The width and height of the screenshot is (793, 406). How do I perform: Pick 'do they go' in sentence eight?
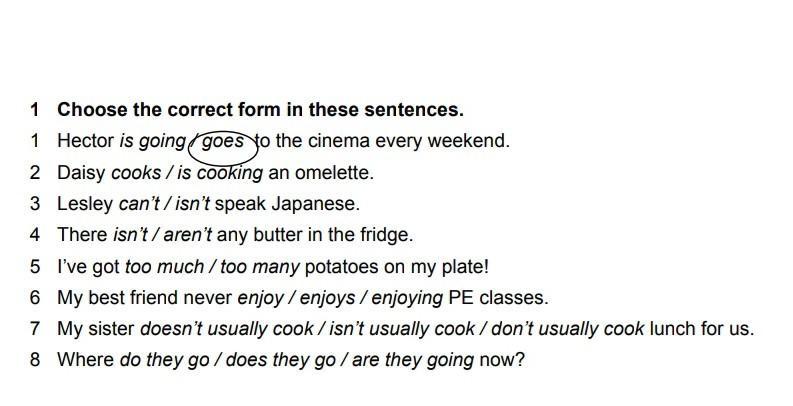point(164,360)
